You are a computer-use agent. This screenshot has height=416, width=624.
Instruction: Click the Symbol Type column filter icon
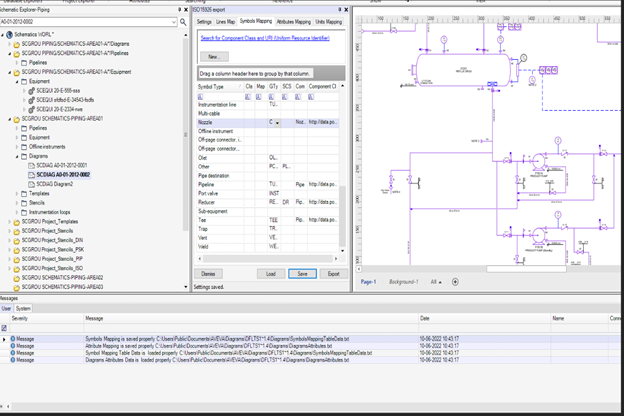(200, 97)
